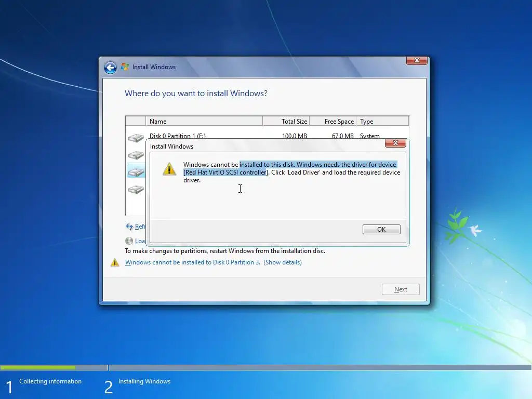Image resolution: width=532 pixels, height=399 pixels.
Task: Click the Disk 0 Partition 1 row name
Action: tap(178, 136)
